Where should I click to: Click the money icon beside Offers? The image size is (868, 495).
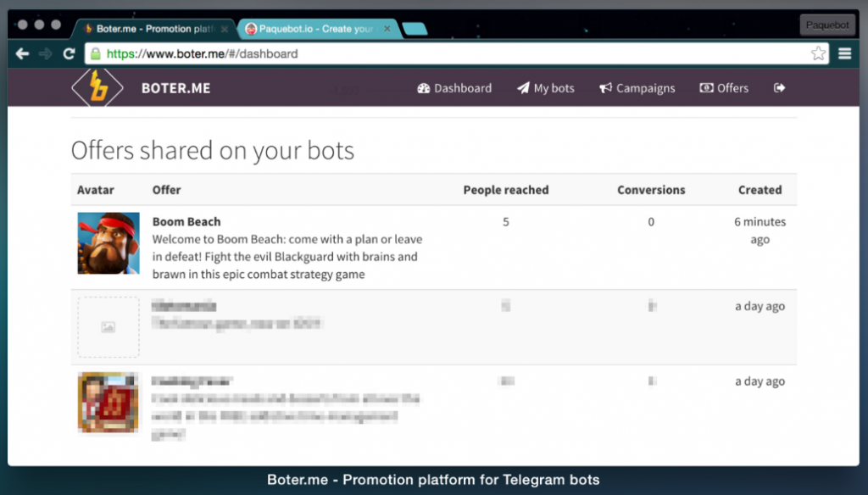pos(706,87)
